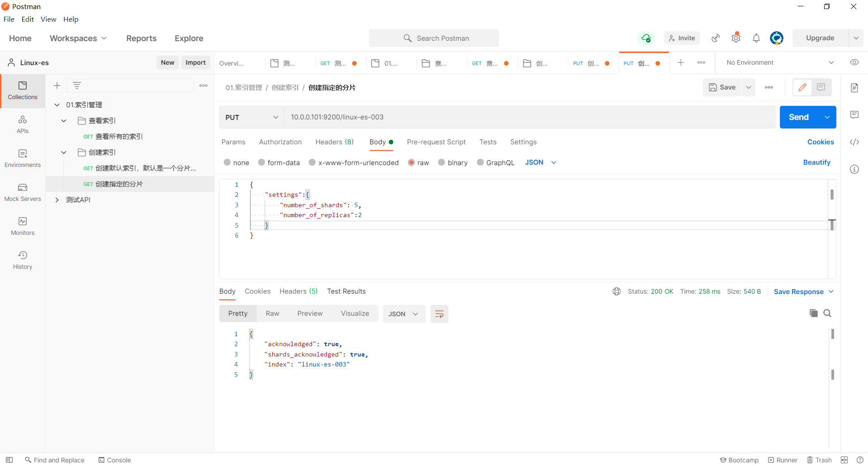The image size is (868, 466).
Task: Open the Mock Servers panel
Action: 23,193
